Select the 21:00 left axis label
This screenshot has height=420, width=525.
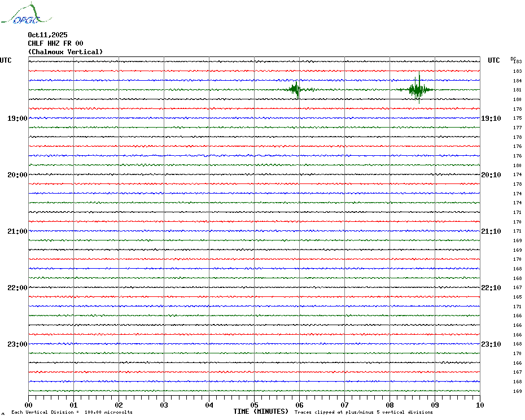tap(17, 231)
